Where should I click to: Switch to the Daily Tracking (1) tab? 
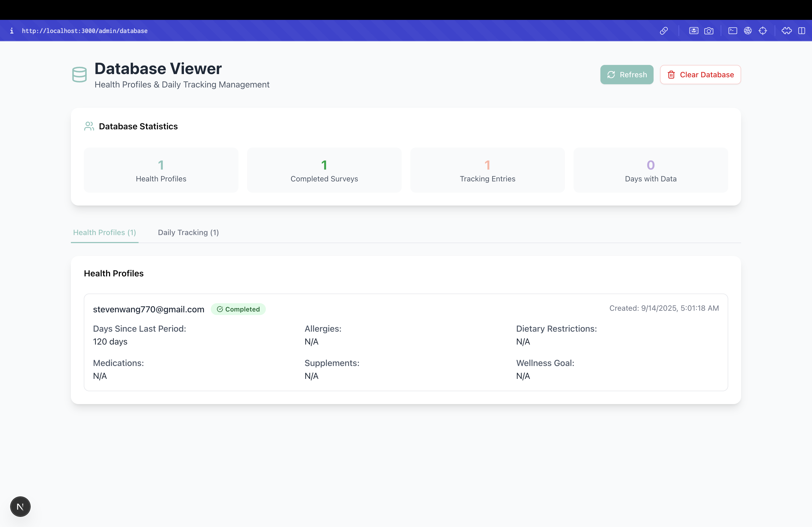(188, 232)
